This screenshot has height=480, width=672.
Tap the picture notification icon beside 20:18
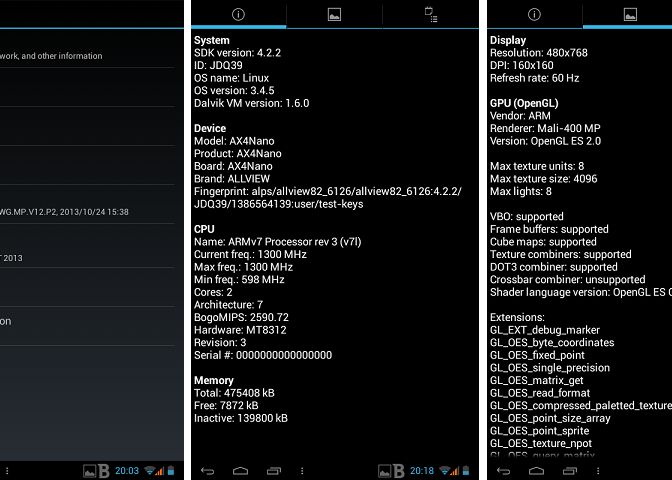point(383,470)
